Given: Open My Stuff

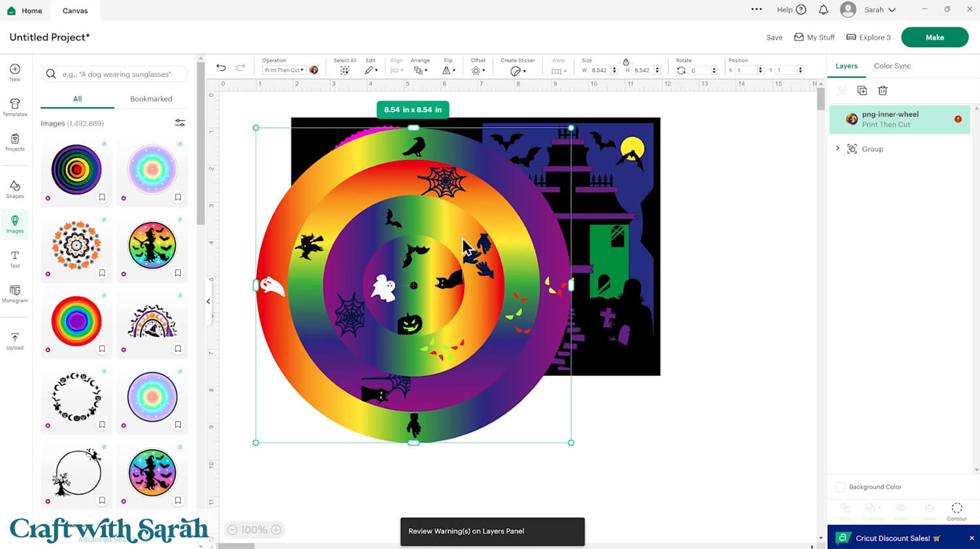Looking at the screenshot, I should tap(814, 37).
